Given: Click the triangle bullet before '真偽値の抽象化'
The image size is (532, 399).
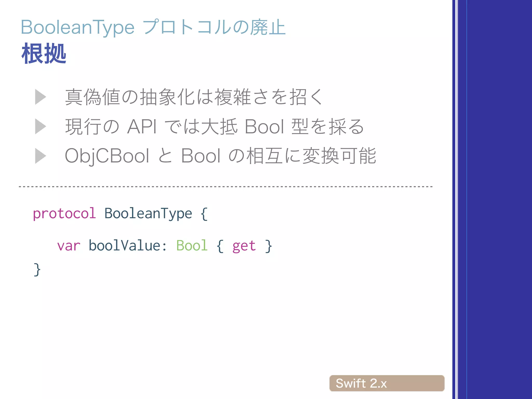Looking at the screenshot, I should pyautogui.click(x=41, y=97).
